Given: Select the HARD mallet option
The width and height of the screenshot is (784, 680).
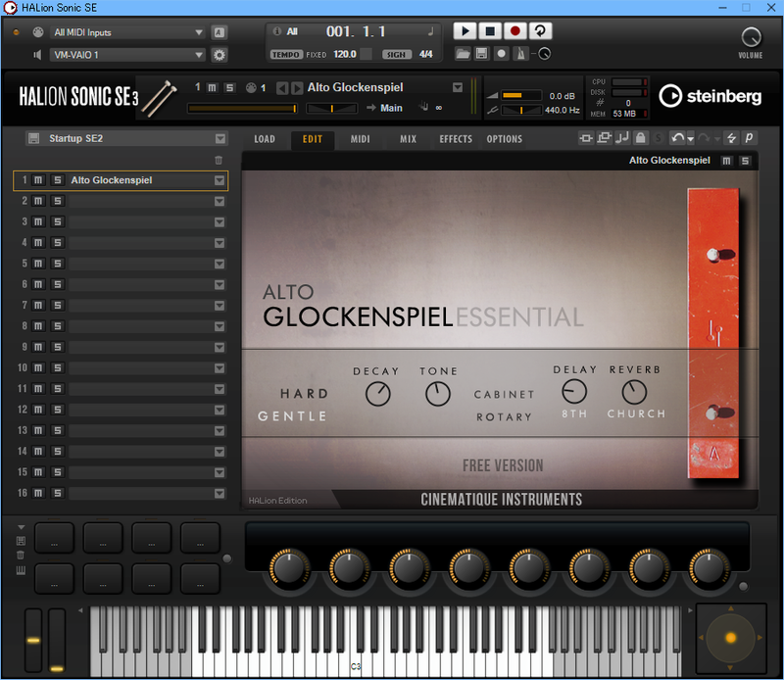Looking at the screenshot, I should click(x=304, y=394).
